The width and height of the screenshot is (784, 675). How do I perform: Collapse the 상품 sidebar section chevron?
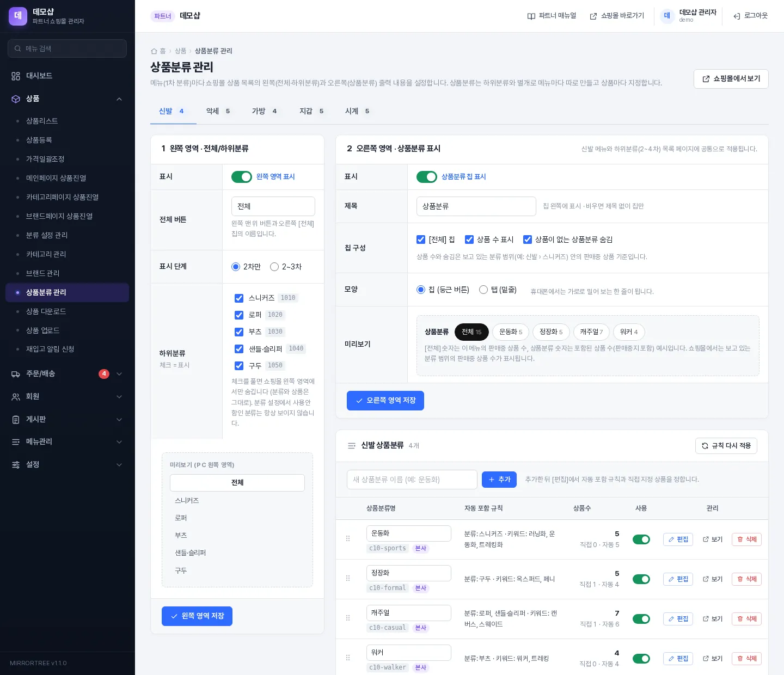pyautogui.click(x=119, y=99)
